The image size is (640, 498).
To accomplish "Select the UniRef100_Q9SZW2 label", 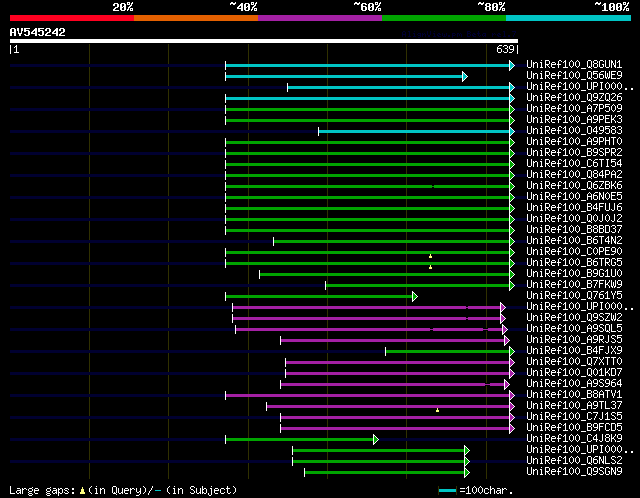I will point(574,318).
